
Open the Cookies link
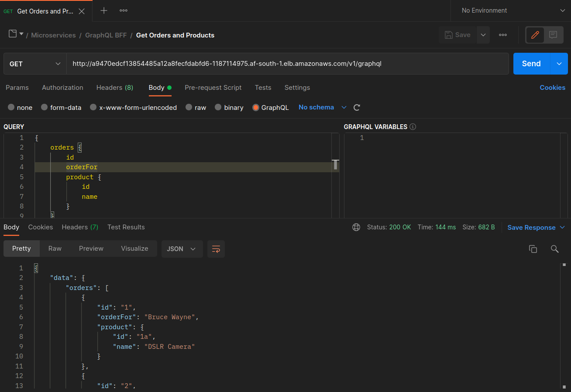(x=552, y=88)
